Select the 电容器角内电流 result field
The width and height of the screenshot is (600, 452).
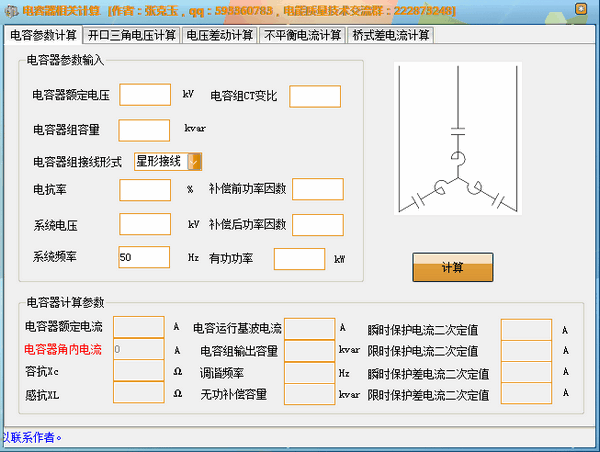pyautogui.click(x=139, y=349)
